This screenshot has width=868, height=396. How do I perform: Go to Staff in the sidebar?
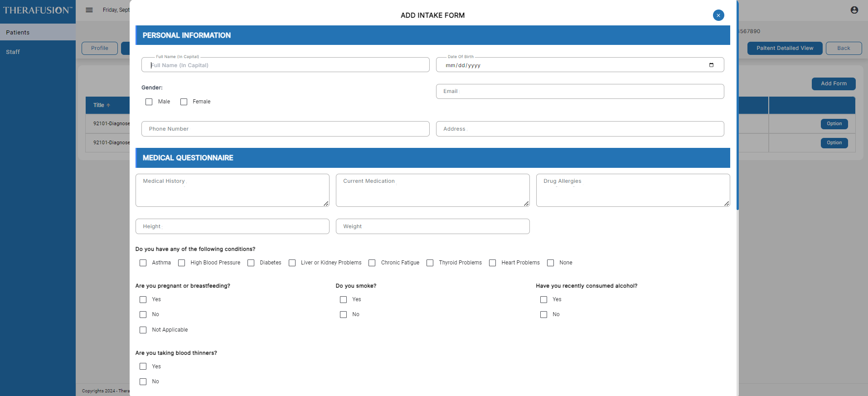point(13,52)
